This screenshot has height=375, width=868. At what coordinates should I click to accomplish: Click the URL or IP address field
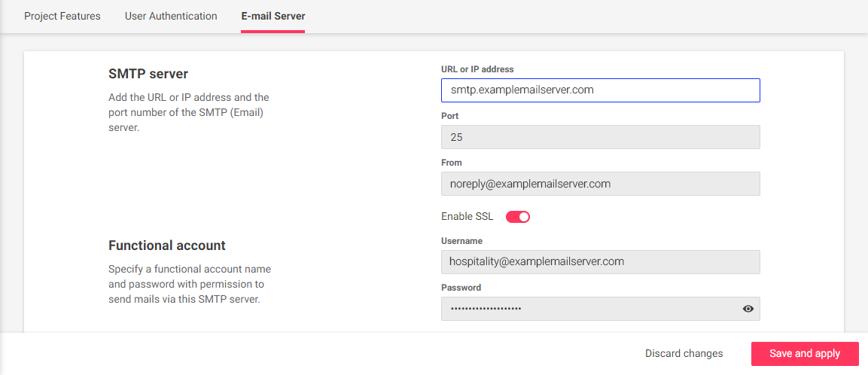tap(600, 90)
